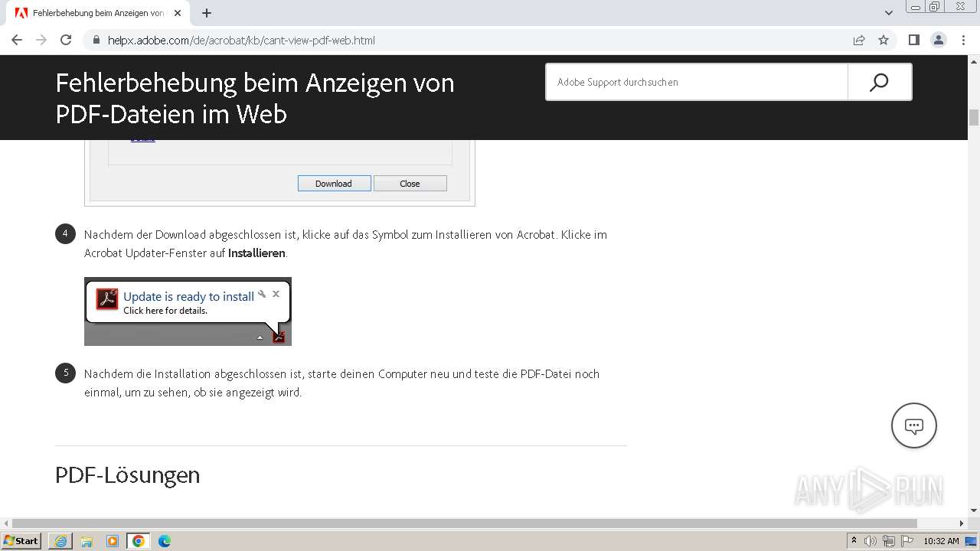Restore down the Chrome window
The width and height of the screenshot is (980, 551).
[x=935, y=7]
